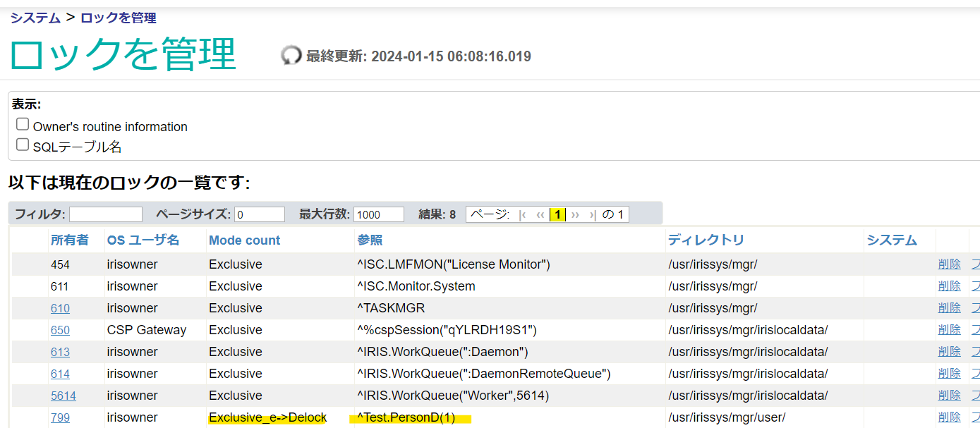Image resolution: width=980 pixels, height=428 pixels.
Task: Sort by 所有者 column header
Action: (69, 240)
